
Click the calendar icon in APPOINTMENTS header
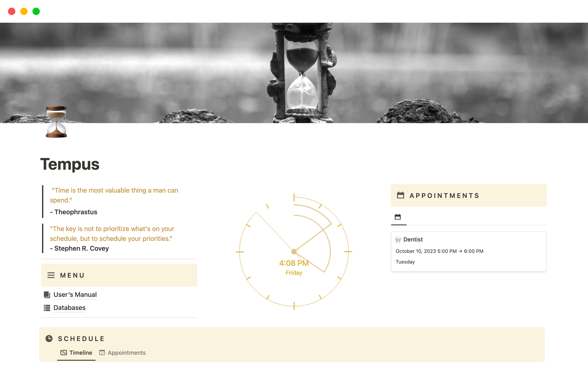pyautogui.click(x=400, y=195)
